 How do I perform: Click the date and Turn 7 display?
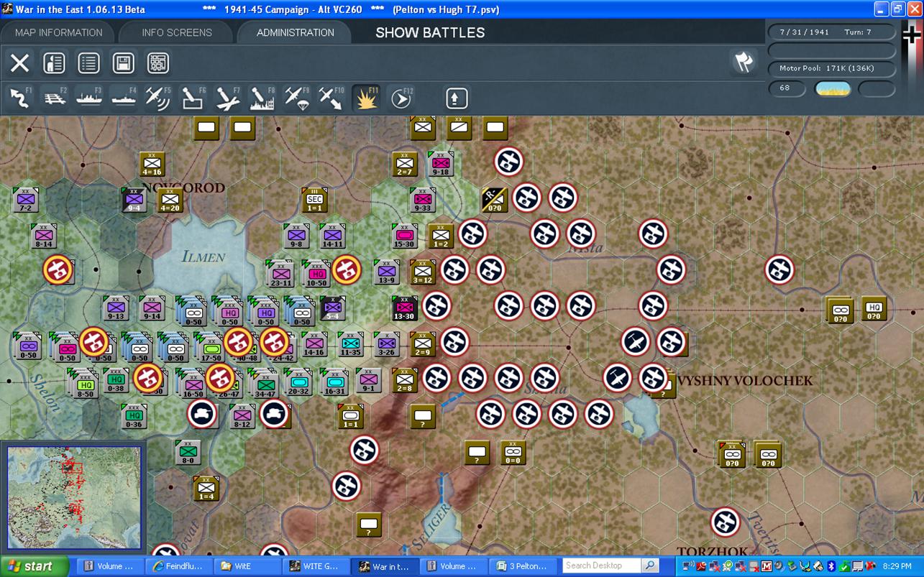pos(832,32)
